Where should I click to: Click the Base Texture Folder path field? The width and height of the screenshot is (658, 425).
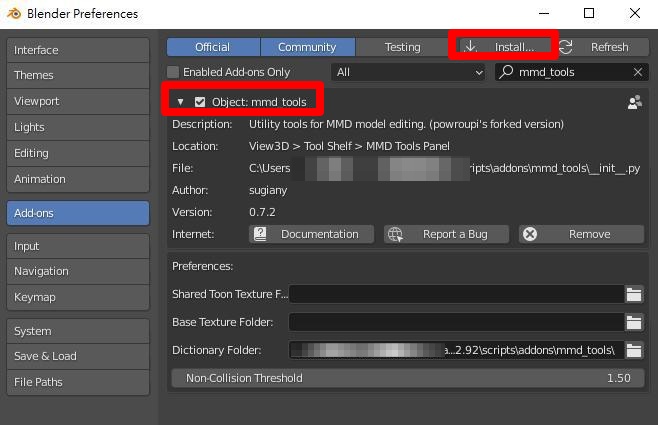tap(457, 322)
